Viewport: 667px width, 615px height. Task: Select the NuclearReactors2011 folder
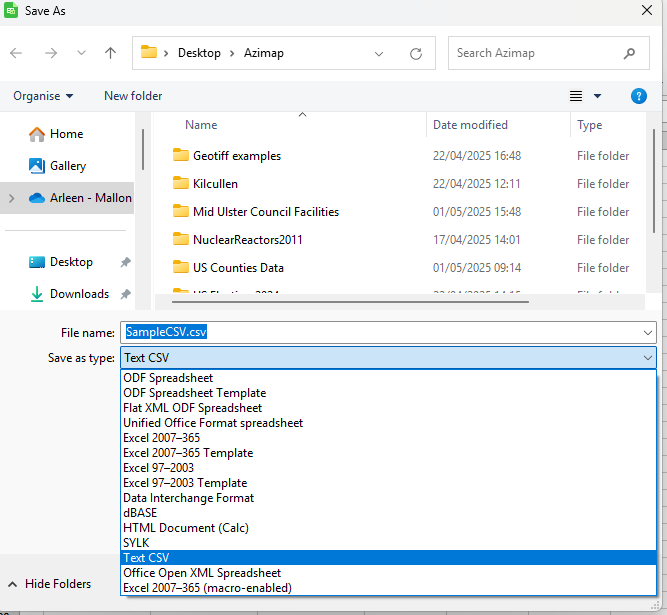point(248,240)
